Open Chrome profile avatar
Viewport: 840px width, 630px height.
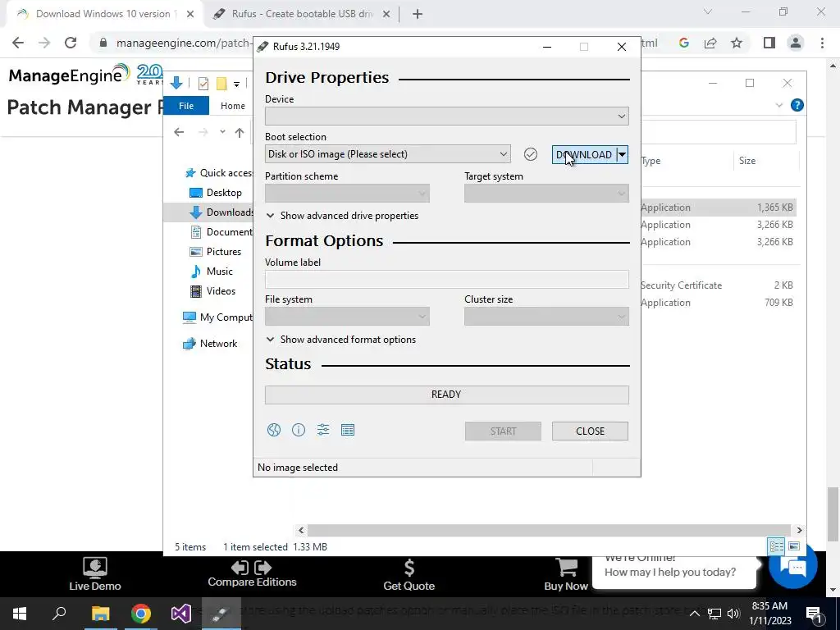coord(796,43)
